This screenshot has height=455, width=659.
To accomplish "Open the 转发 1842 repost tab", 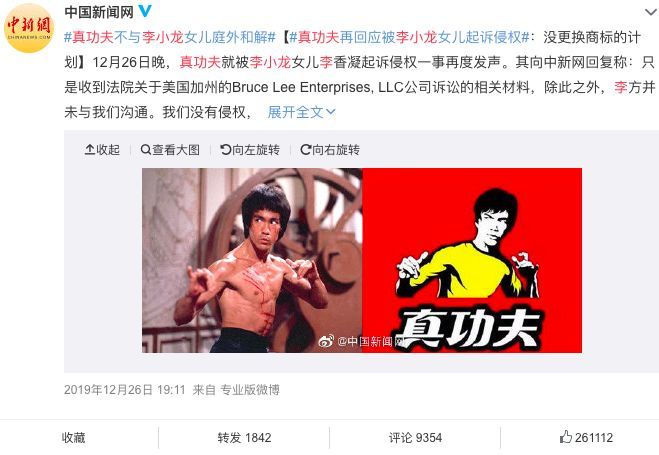I will (244, 437).
